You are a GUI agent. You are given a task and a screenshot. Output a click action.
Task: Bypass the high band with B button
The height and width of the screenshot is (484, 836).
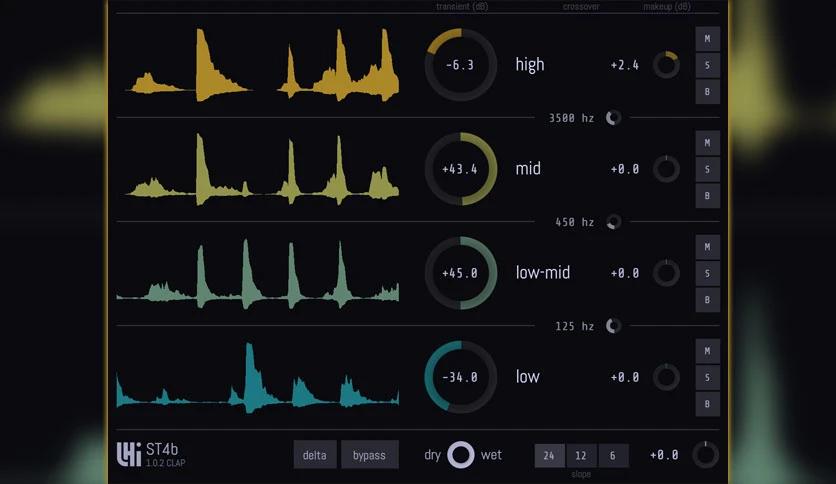tap(708, 91)
